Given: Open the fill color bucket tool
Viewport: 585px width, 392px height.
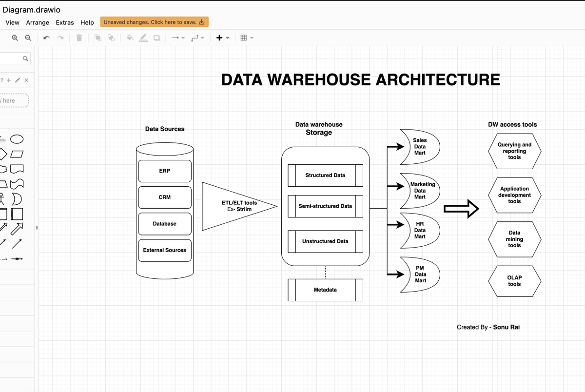Looking at the screenshot, I should point(130,38).
